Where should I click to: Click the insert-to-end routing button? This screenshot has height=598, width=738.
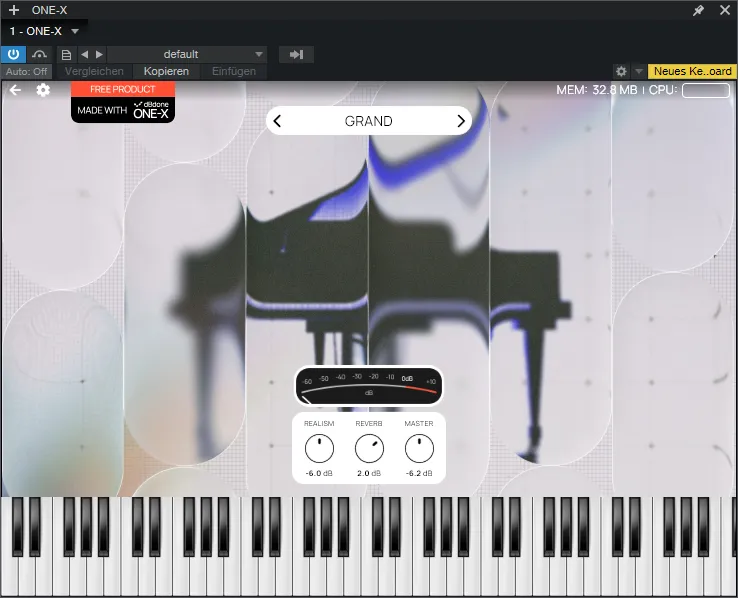[296, 55]
